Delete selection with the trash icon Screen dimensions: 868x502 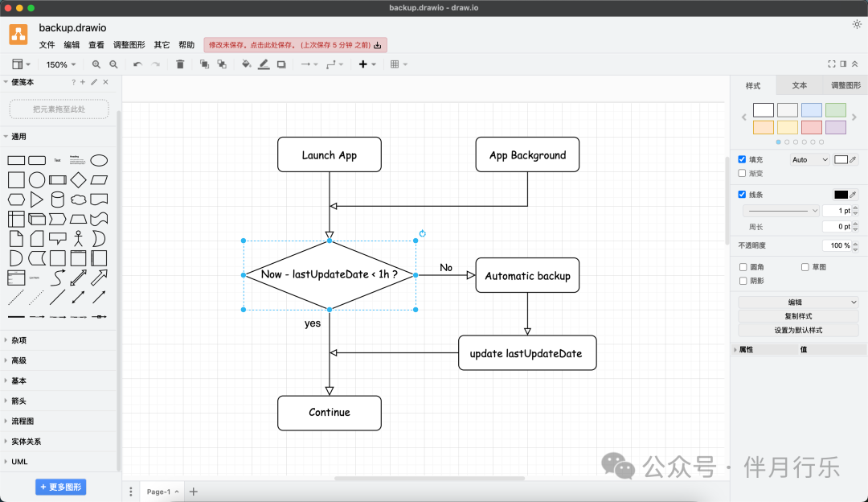click(180, 64)
